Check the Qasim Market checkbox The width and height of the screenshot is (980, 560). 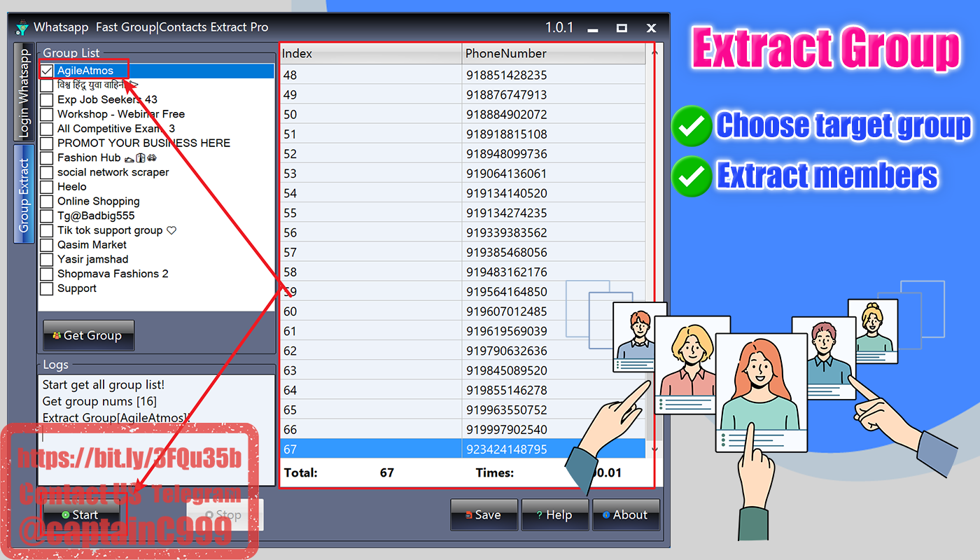pyautogui.click(x=47, y=245)
